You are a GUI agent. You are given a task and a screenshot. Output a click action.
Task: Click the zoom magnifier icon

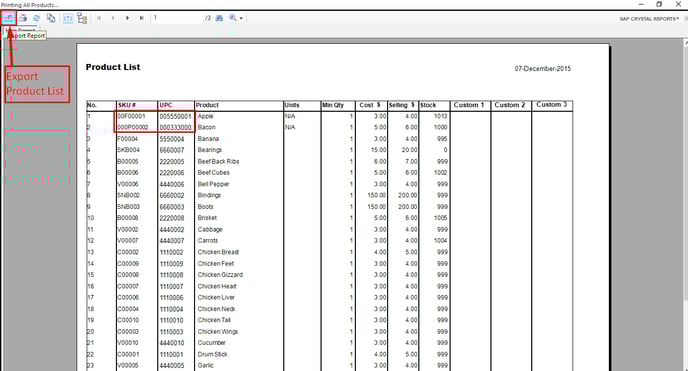pos(233,18)
